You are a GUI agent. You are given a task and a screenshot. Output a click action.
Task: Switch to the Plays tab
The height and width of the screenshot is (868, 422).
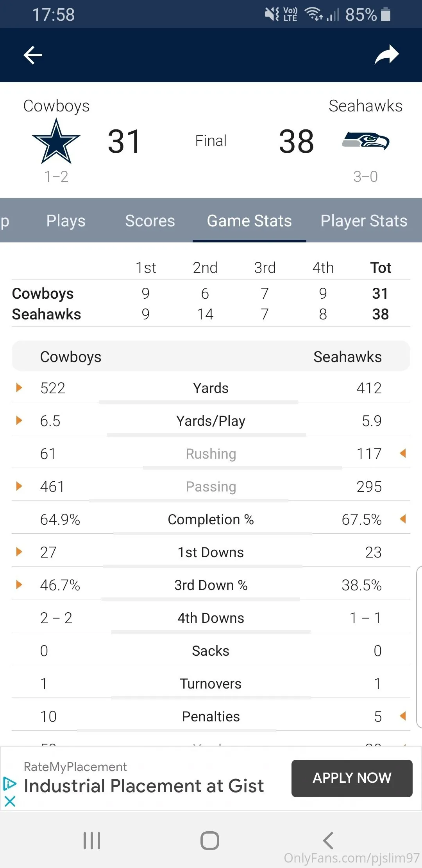66,221
